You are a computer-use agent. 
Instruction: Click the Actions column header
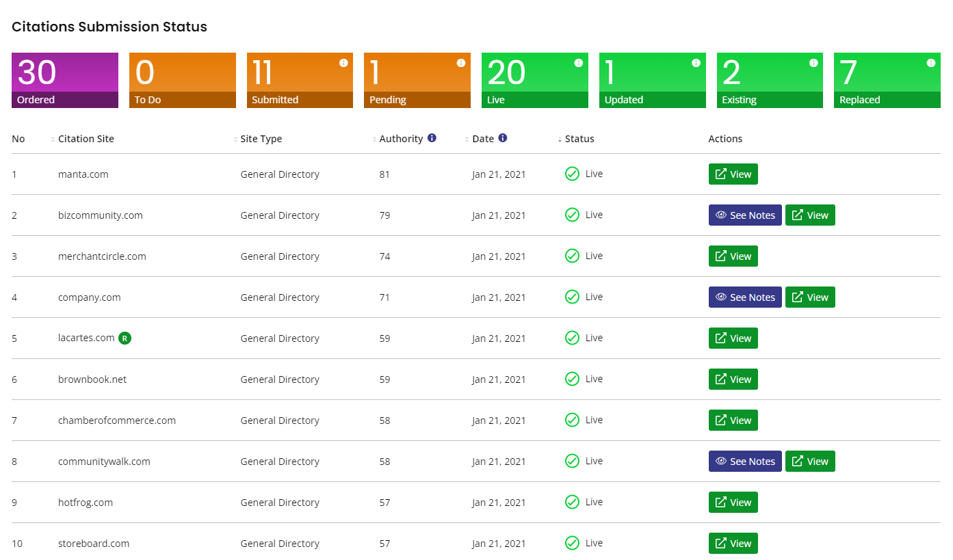pos(725,139)
